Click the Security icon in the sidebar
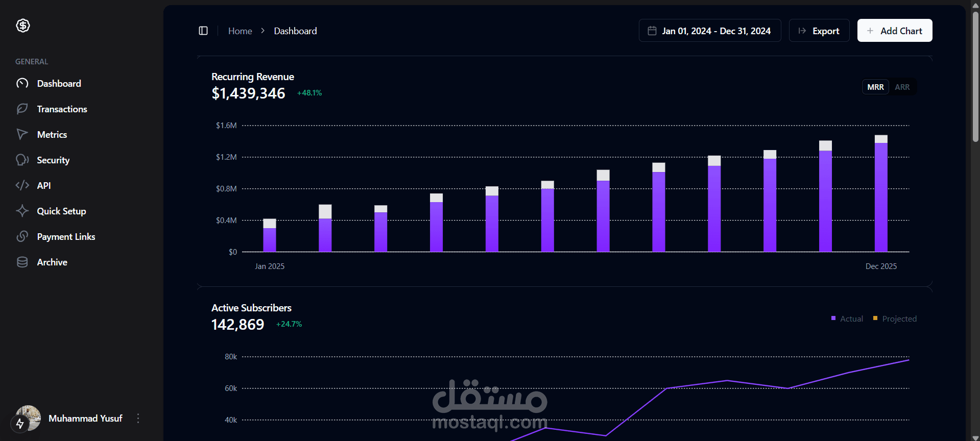 click(22, 160)
